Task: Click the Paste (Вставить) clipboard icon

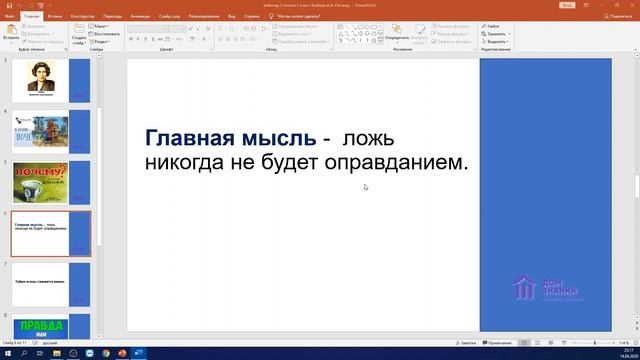Action: coord(11,29)
